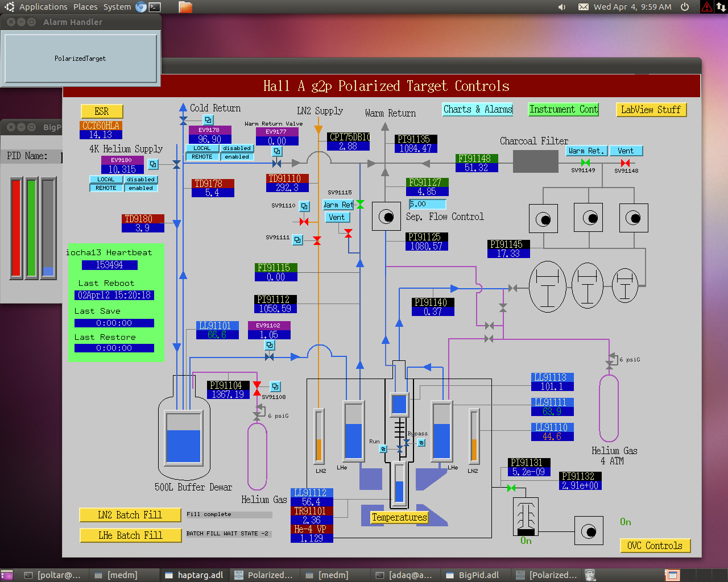This screenshot has width=728, height=582.
Task: Click the FC91127 setpoint field showing 5.00
Action: tap(427, 204)
